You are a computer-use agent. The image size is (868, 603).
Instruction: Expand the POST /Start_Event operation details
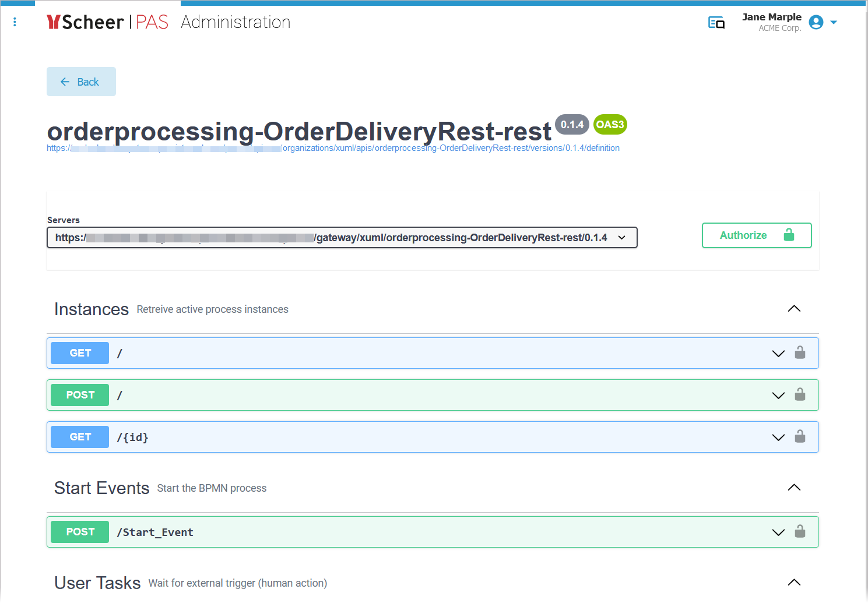point(778,532)
